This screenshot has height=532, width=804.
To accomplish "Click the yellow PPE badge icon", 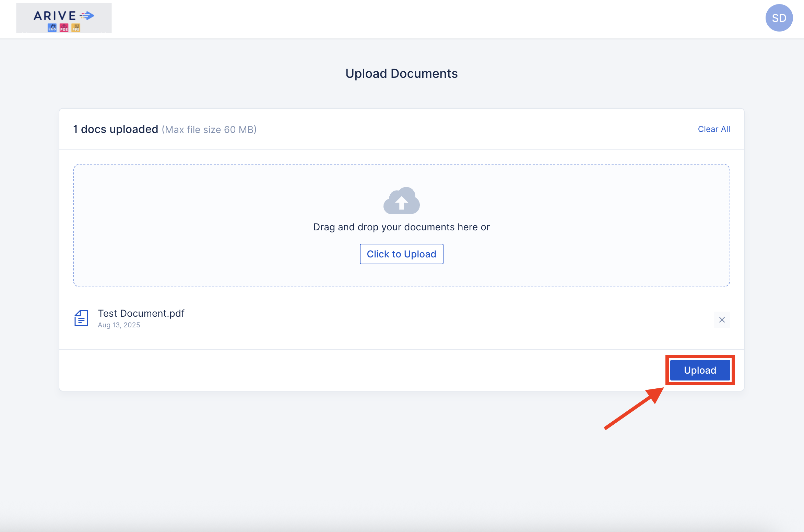I will click(x=76, y=28).
